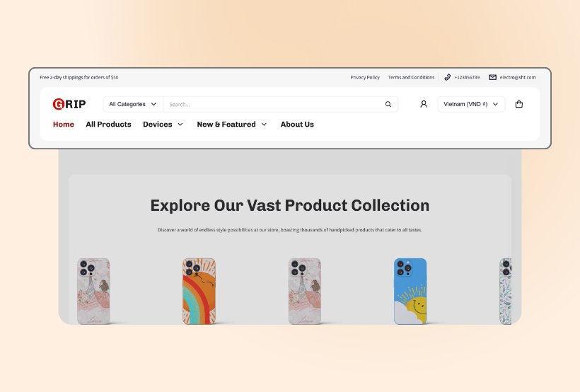Click the +123456789 phone number

point(467,77)
